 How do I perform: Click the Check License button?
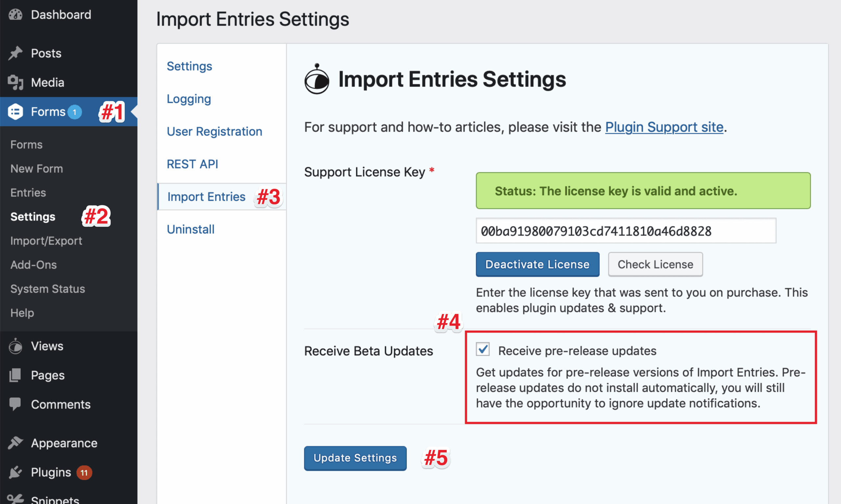point(655,264)
